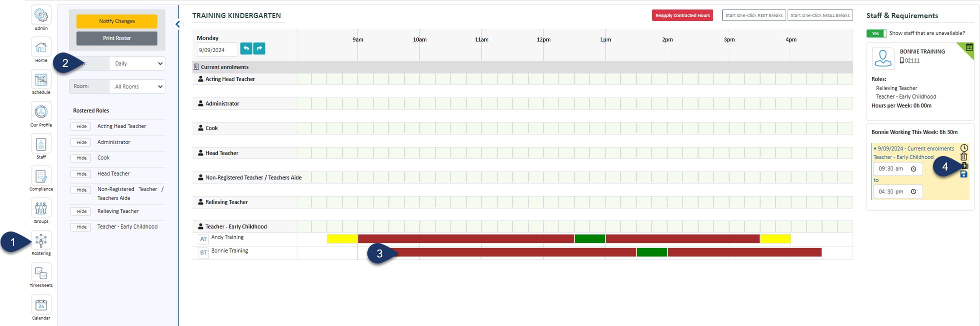980x326 pixels.
Task: Click Bonnie Training's profile avatar
Action: 883,58
